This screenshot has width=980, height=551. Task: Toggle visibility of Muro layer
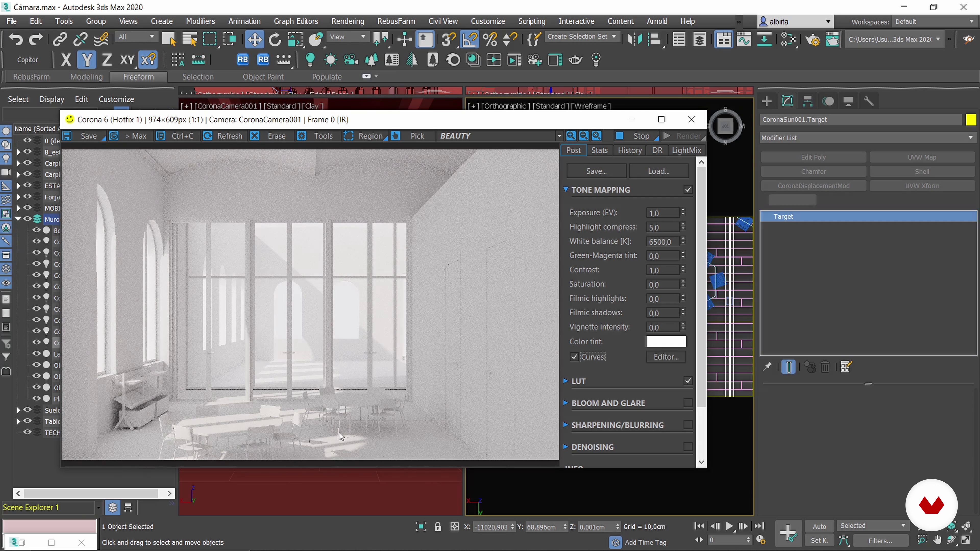(x=27, y=219)
